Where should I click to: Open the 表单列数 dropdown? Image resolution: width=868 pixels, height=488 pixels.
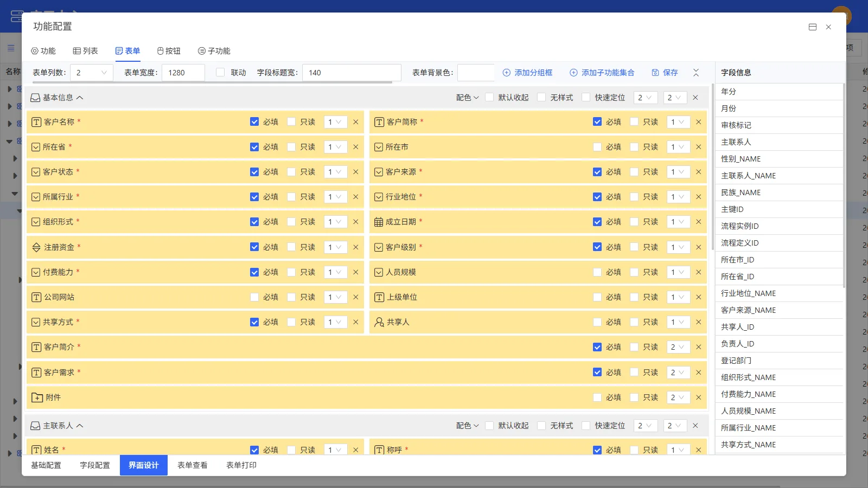(92, 73)
